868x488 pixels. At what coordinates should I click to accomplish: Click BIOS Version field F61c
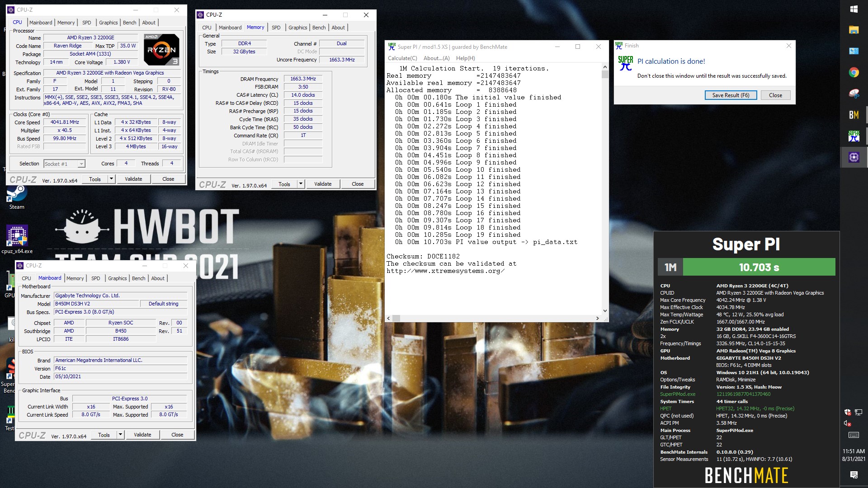pos(120,368)
